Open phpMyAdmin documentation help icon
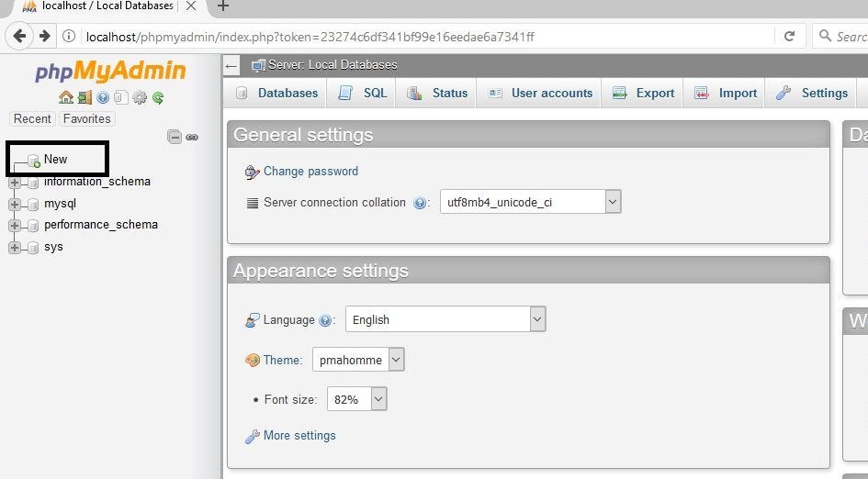The width and height of the screenshot is (868, 479). click(103, 98)
